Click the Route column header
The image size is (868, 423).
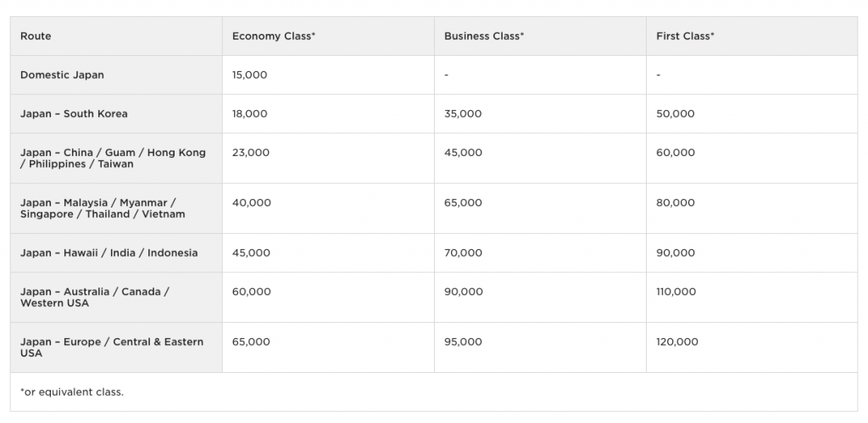pos(36,36)
